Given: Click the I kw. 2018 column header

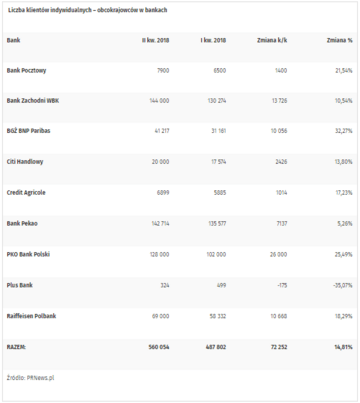Looking at the screenshot, I should click(x=213, y=40).
